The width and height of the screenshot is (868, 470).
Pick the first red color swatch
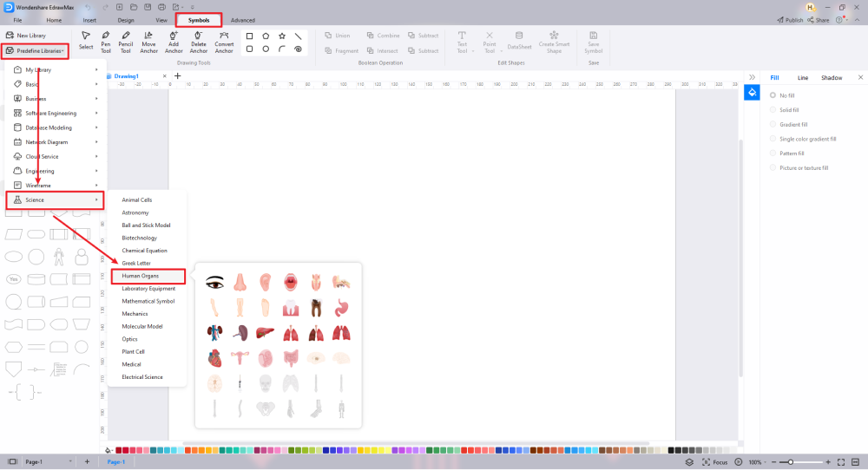click(118, 451)
